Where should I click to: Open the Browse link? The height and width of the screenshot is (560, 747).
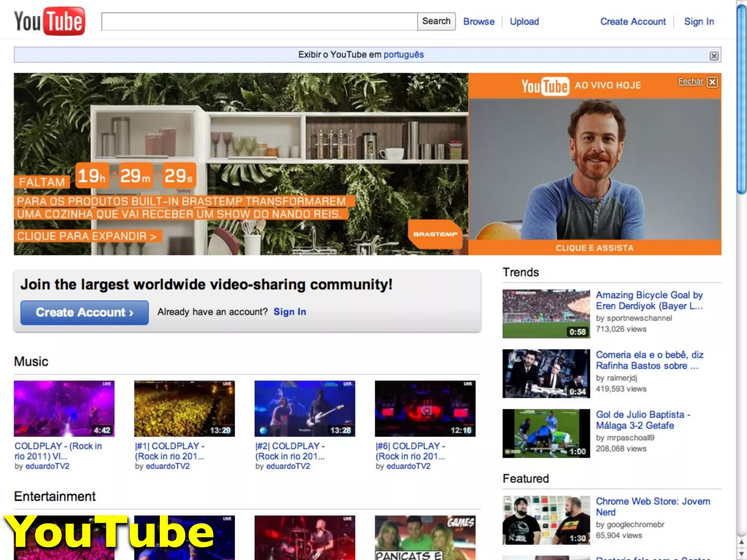[x=479, y=22]
